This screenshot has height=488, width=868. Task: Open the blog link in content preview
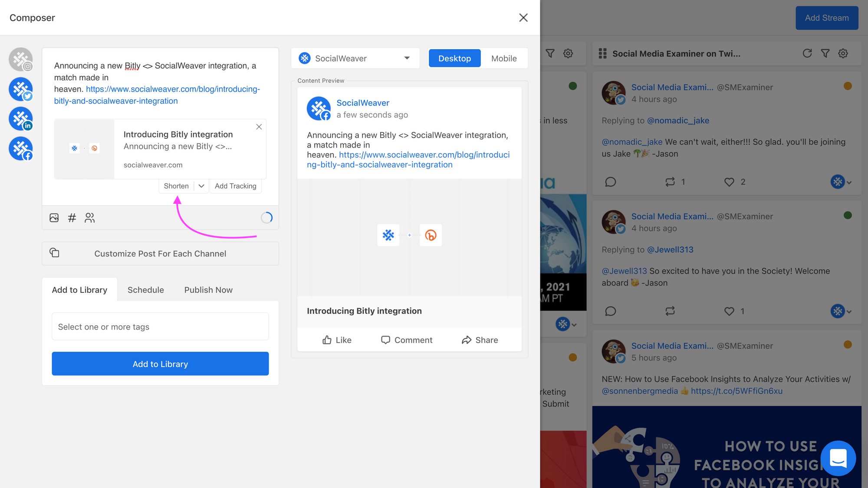click(x=408, y=160)
